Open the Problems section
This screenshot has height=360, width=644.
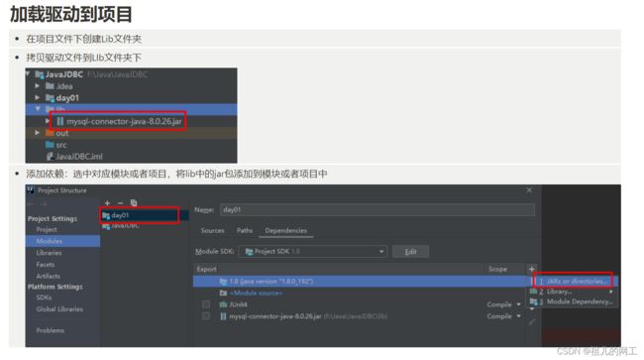[x=51, y=330]
